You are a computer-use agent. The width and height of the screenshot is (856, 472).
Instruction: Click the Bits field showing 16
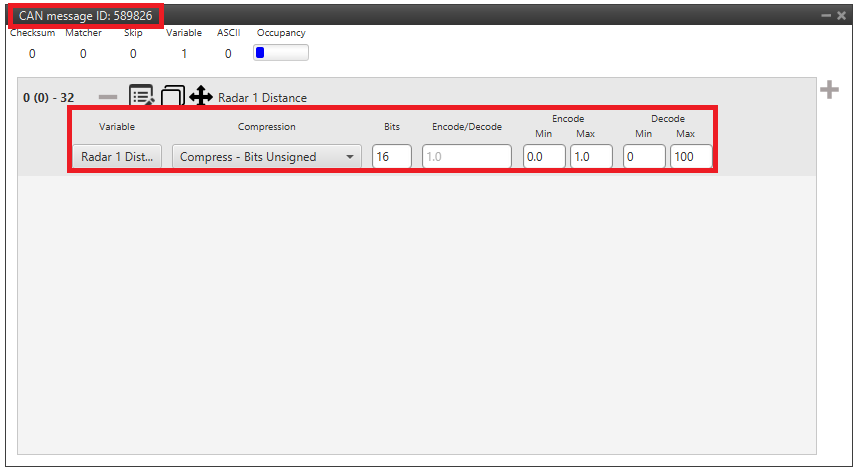(391, 157)
